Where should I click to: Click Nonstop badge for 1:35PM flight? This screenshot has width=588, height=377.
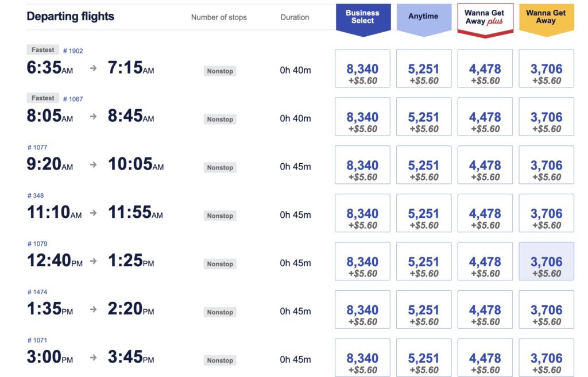click(x=220, y=312)
